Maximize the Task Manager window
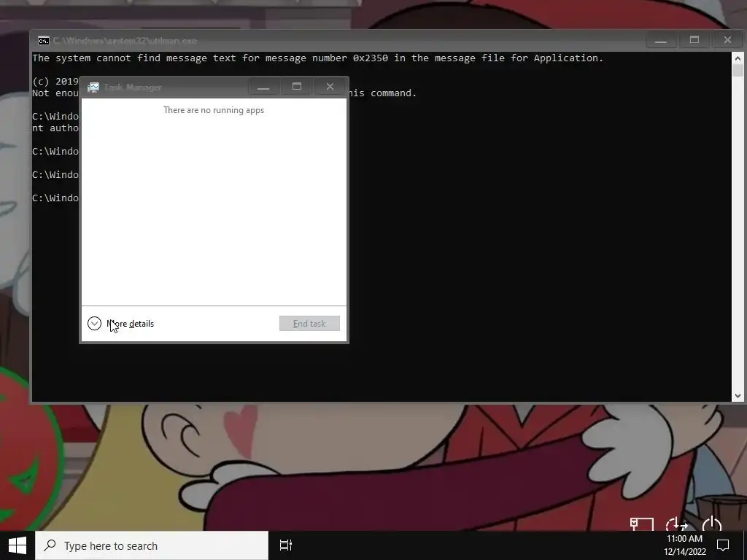 tap(297, 87)
